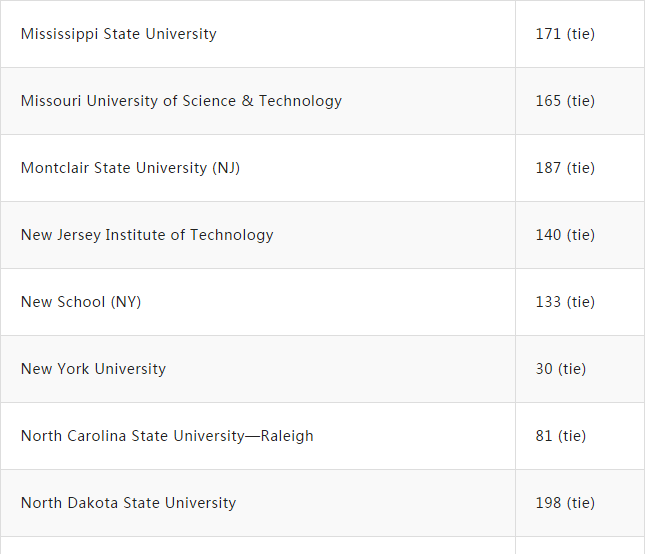The width and height of the screenshot is (645, 554).
Task: Click the 187 (tie) rank value
Action: coord(565,168)
